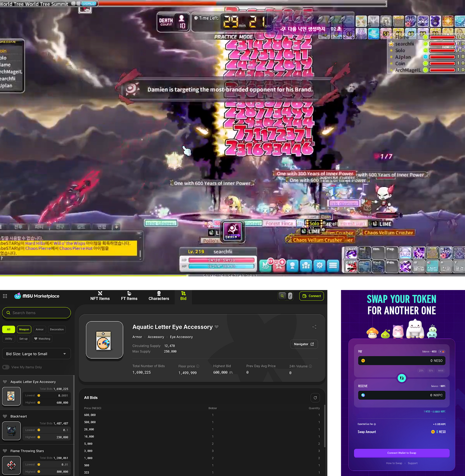This screenshot has height=476, width=465.
Task: Open the game settings gear icon
Action: [319, 265]
